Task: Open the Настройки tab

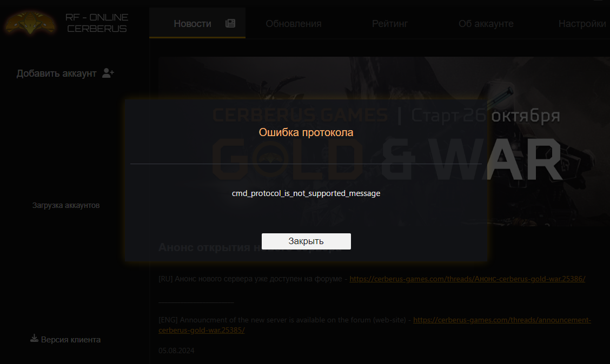Action: coord(582,24)
